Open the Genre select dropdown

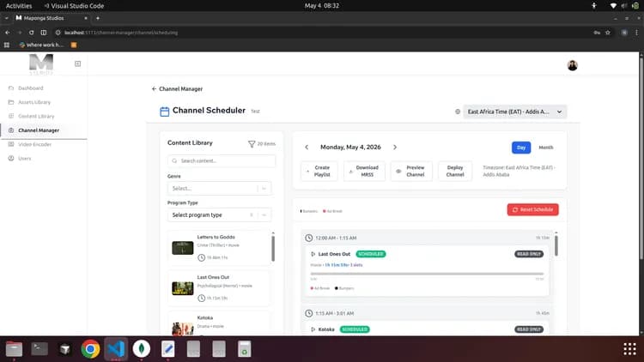(x=219, y=189)
